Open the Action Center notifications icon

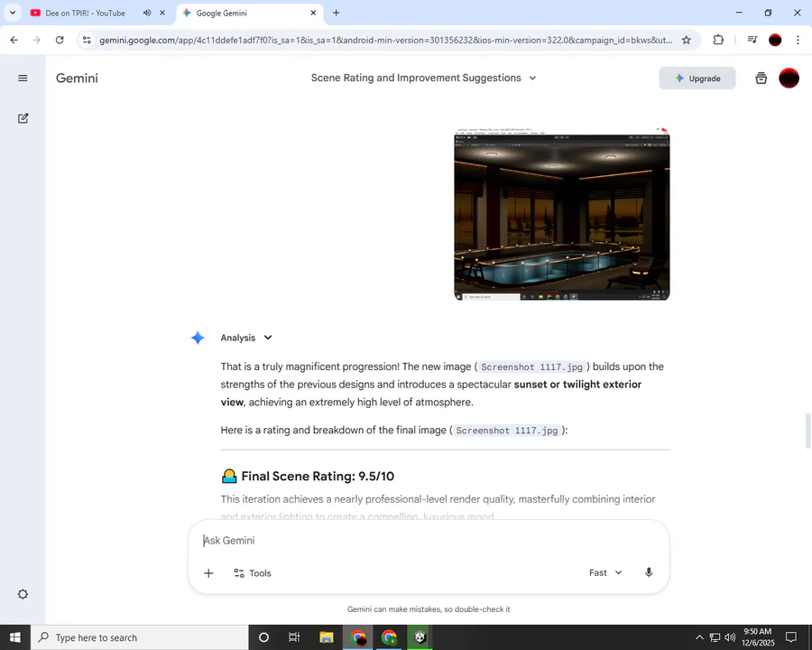tap(791, 637)
